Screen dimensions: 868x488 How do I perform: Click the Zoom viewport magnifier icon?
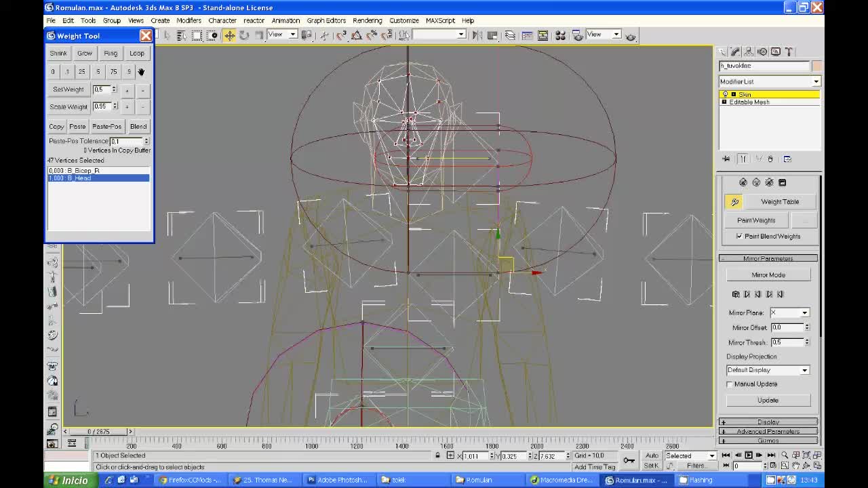pyautogui.click(x=785, y=455)
